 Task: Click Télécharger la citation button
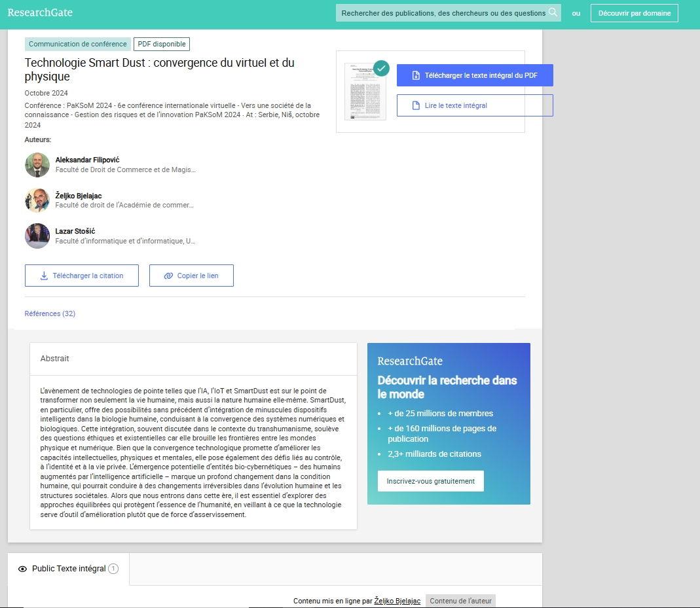tap(82, 276)
